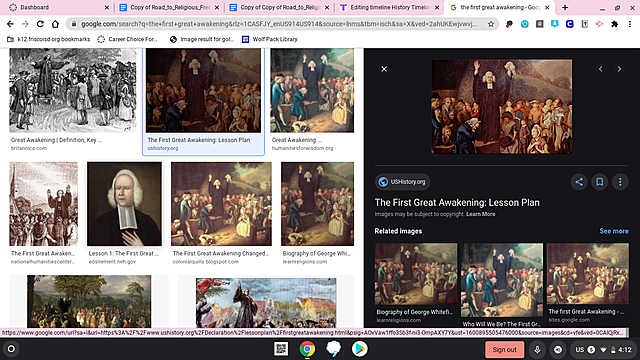The width and height of the screenshot is (640, 360).
Task: Click the blue hexagon extension icon
Action: pyautogui.click(x=524, y=24)
